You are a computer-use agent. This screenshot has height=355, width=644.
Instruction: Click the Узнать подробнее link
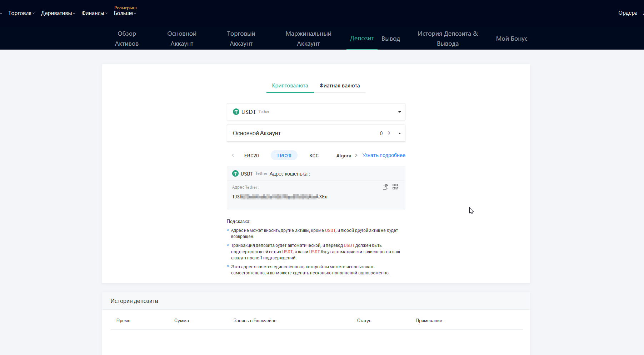pos(384,155)
